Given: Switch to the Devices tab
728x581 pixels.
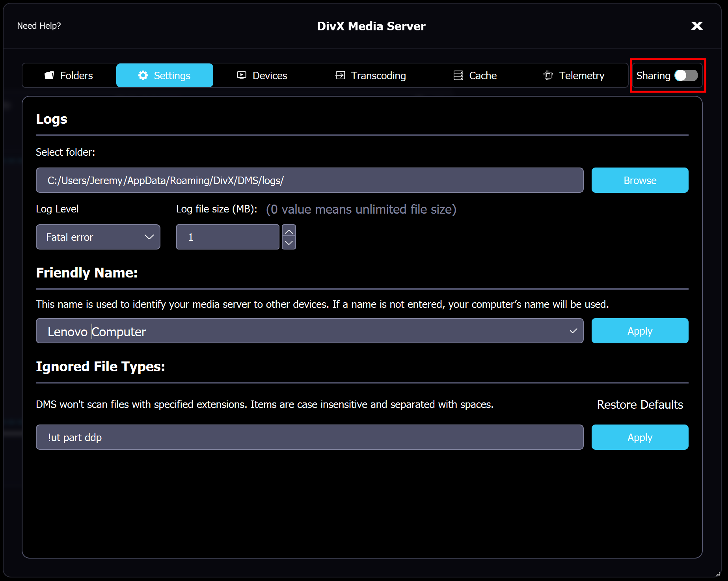Looking at the screenshot, I should (x=262, y=75).
